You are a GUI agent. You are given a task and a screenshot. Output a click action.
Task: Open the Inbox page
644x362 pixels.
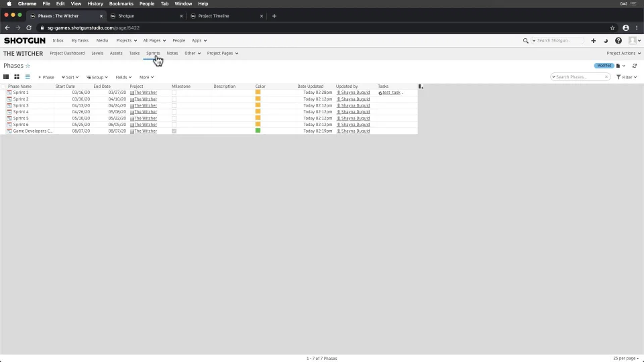click(58, 41)
